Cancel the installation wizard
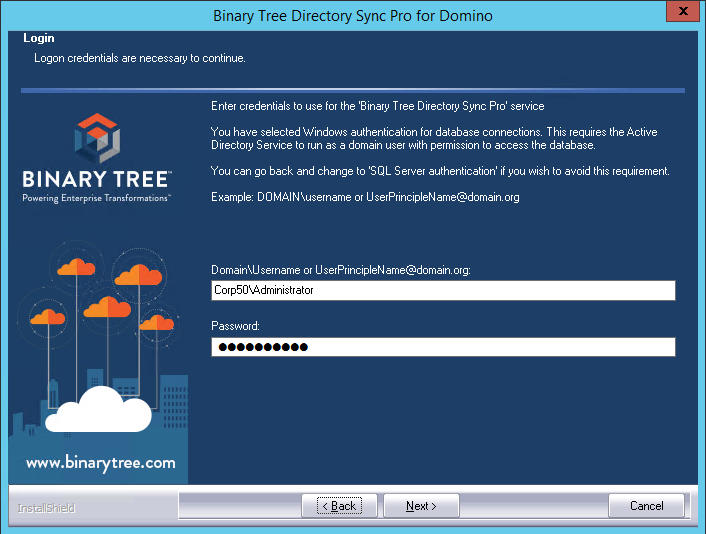 click(x=646, y=506)
